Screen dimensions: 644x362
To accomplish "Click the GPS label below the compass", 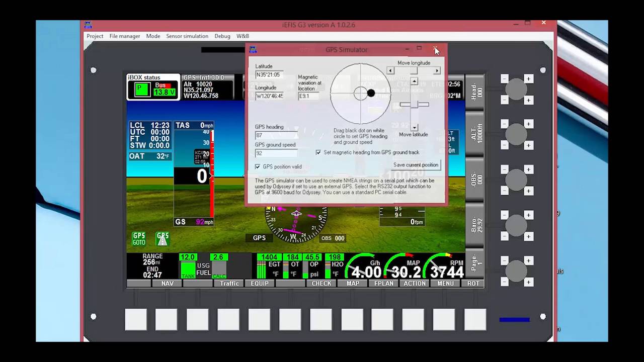I will coord(259,238).
